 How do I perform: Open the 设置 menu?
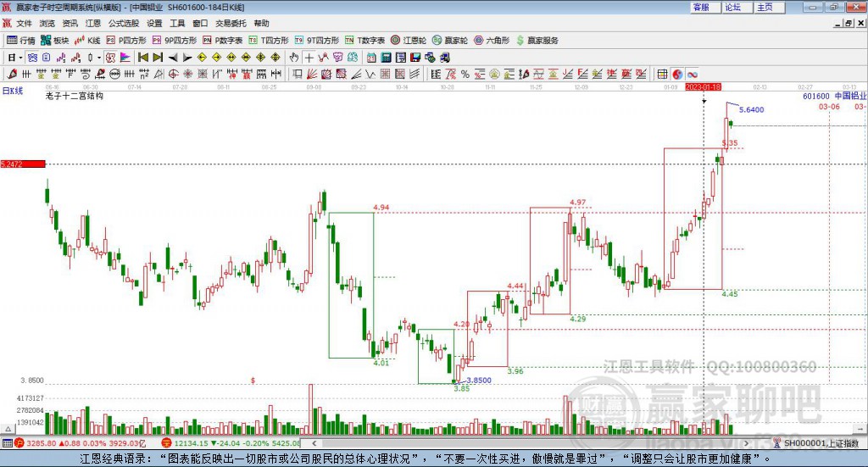[x=154, y=23]
